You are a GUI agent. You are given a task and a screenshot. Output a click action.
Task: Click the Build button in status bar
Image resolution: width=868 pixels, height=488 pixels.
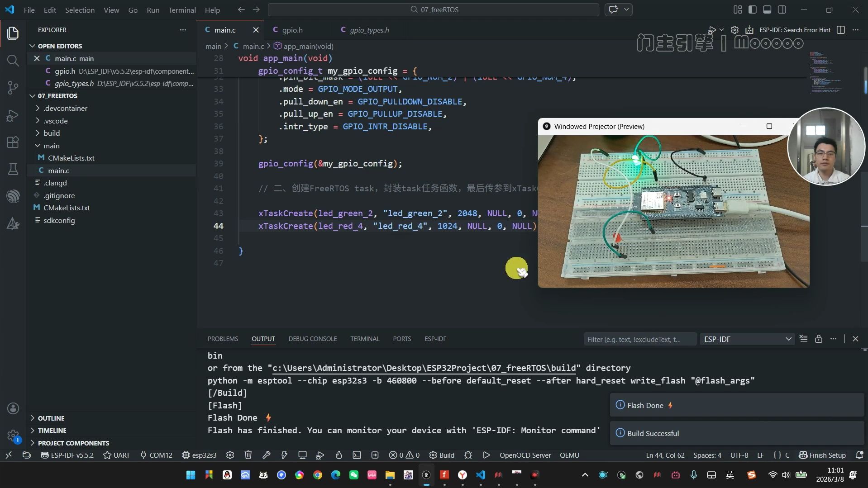[x=442, y=455]
